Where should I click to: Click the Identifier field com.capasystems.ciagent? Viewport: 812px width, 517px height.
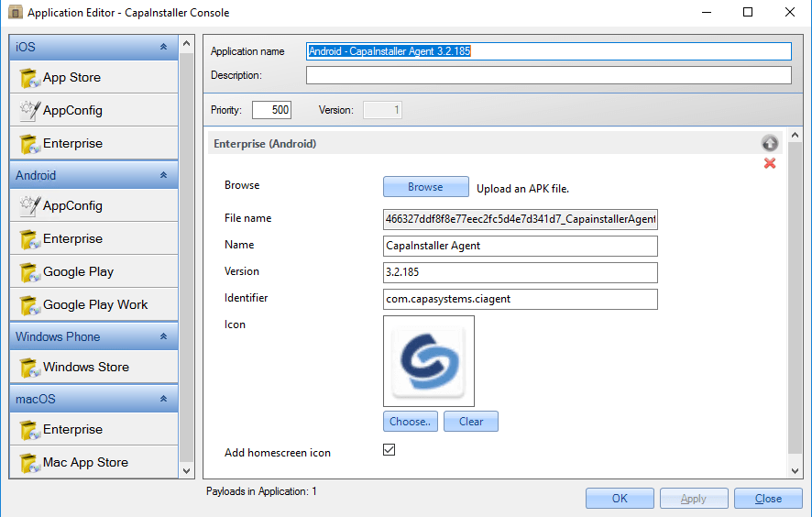click(x=521, y=299)
